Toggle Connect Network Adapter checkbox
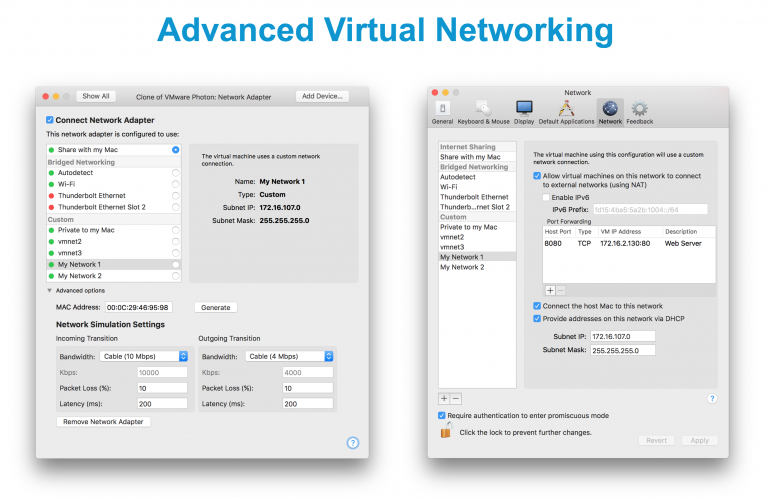768x499 pixels. coord(51,120)
